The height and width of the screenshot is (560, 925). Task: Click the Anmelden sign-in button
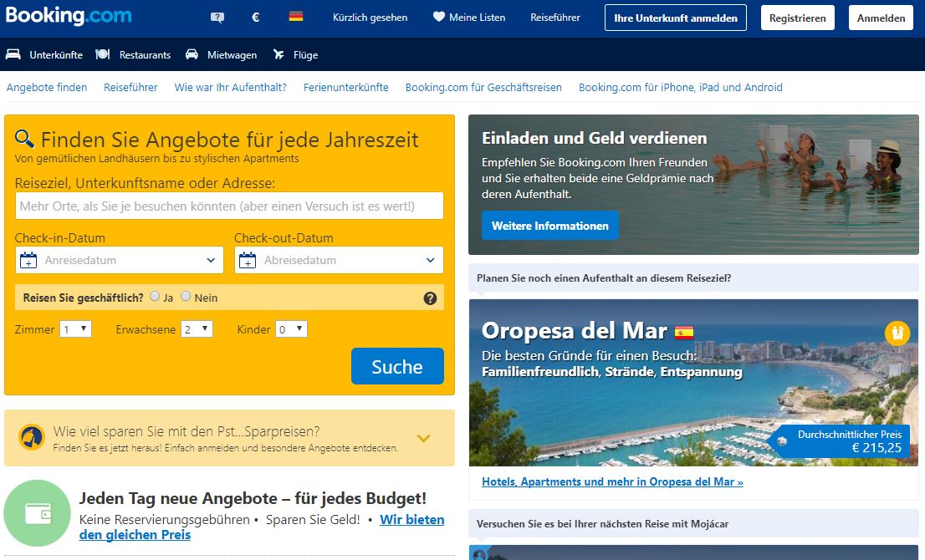pos(881,18)
